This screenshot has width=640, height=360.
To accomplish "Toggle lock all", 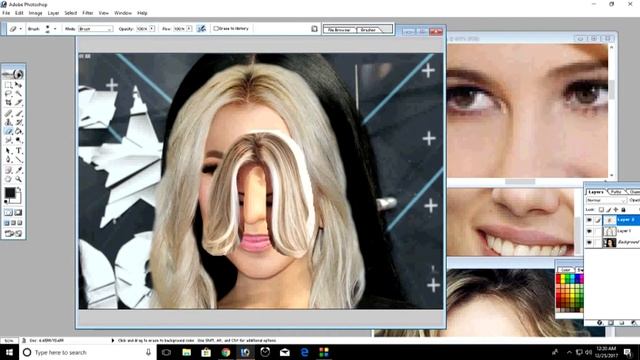I will [x=623, y=210].
